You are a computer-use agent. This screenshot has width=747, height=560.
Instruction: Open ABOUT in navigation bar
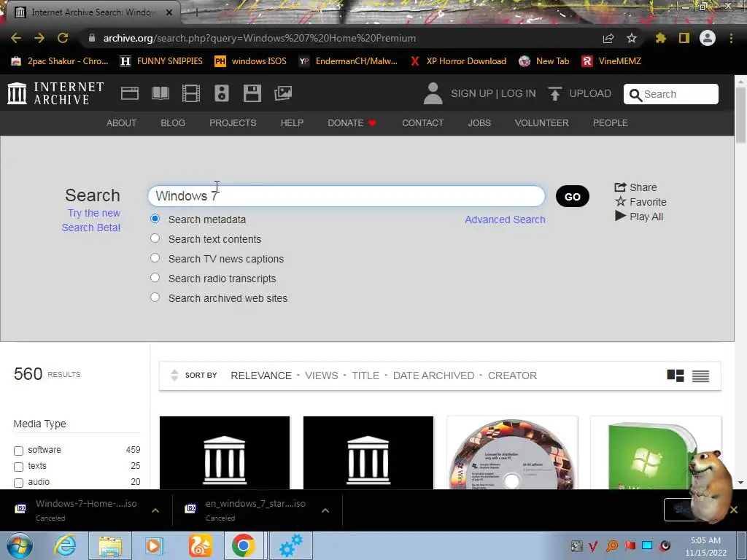(x=122, y=122)
